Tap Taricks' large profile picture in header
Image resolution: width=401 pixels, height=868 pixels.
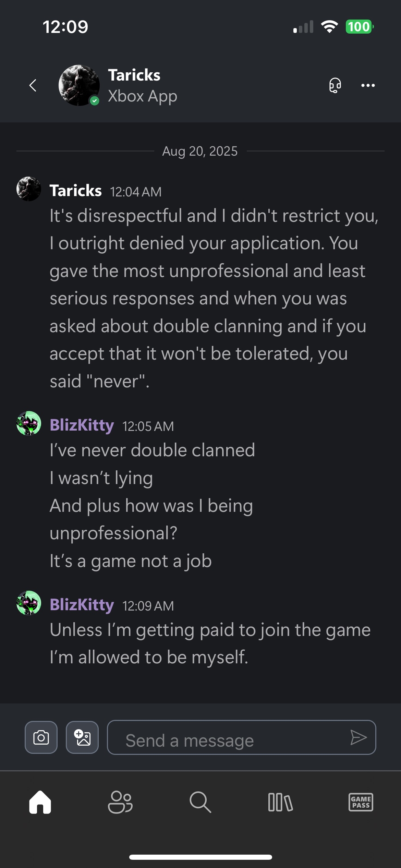pyautogui.click(x=79, y=85)
